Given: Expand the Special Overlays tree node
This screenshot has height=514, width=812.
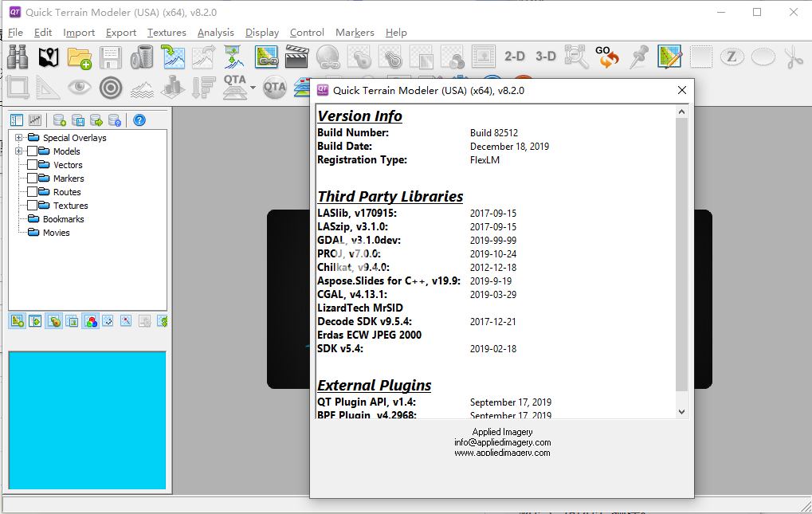Looking at the screenshot, I should point(18,137).
